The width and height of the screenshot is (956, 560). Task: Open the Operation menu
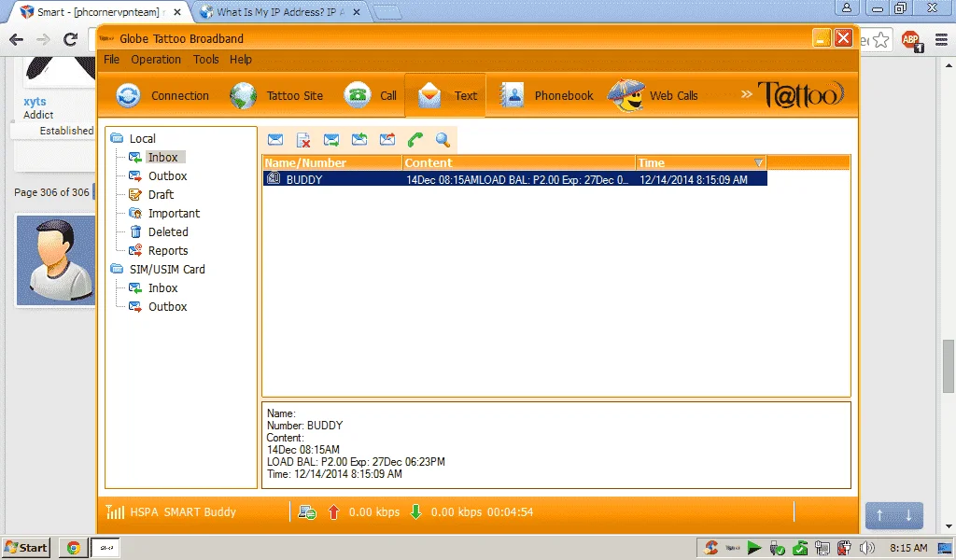tap(156, 59)
